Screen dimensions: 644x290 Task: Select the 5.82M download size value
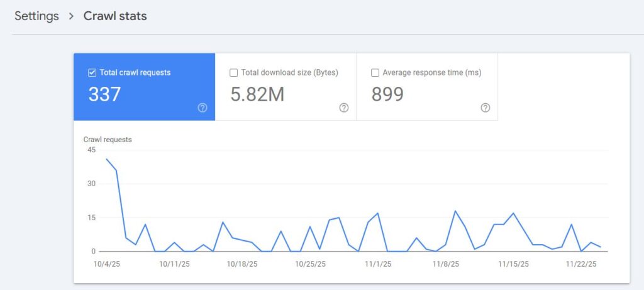pos(257,94)
